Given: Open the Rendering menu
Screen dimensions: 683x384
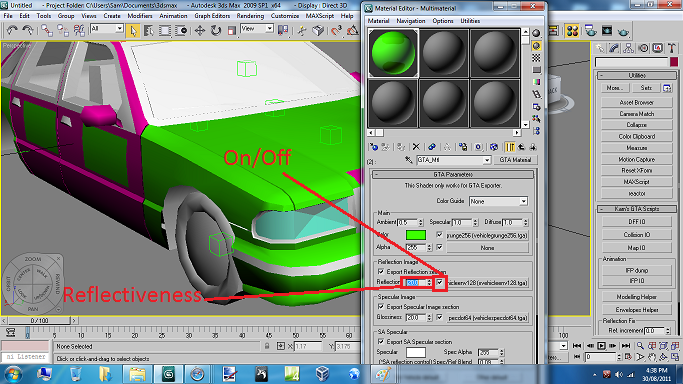Looking at the screenshot, I should tap(250, 16).
